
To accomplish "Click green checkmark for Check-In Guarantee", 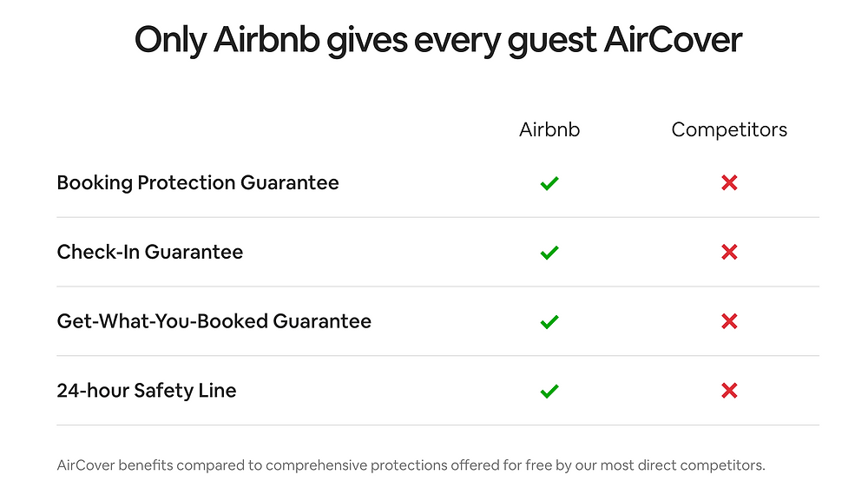I will 549,253.
